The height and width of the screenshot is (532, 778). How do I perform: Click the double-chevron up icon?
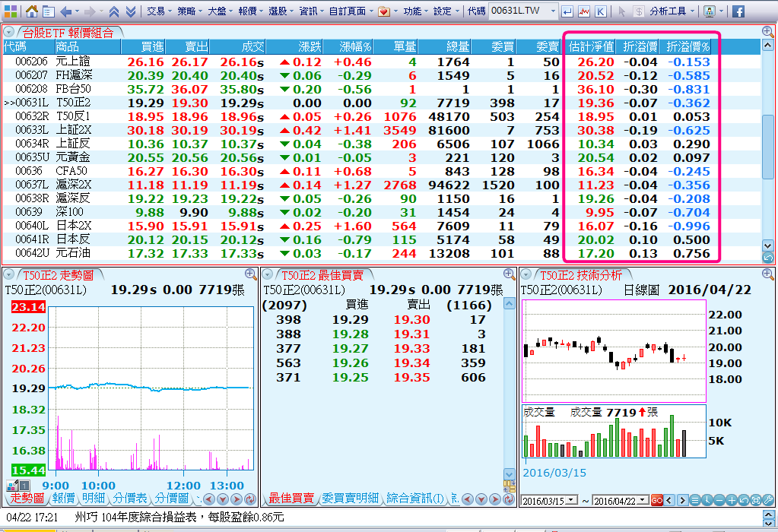[113, 11]
